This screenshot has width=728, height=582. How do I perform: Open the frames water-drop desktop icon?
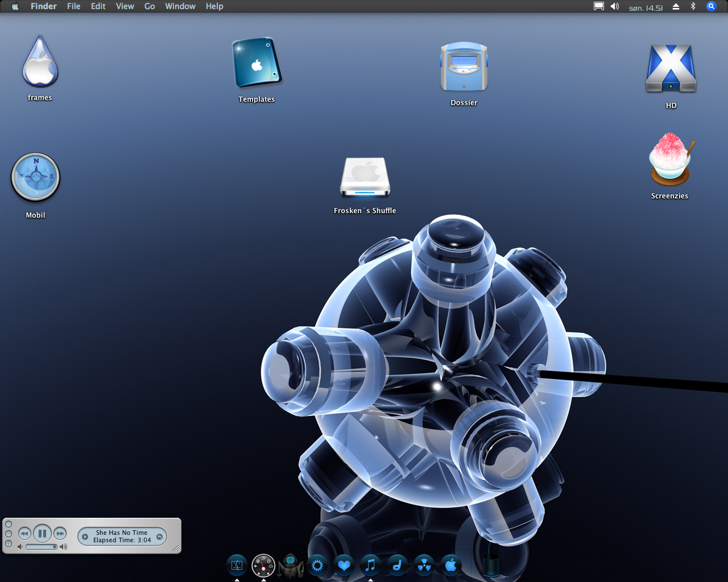pos(40,61)
